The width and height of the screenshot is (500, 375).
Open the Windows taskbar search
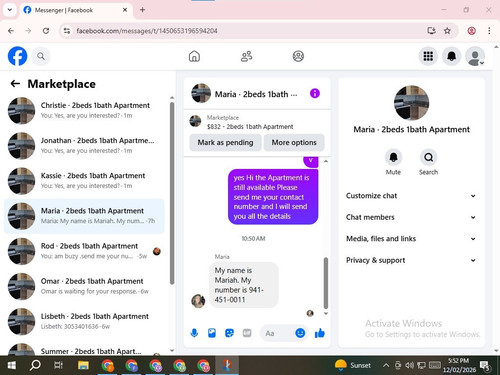pyautogui.click(x=35, y=365)
